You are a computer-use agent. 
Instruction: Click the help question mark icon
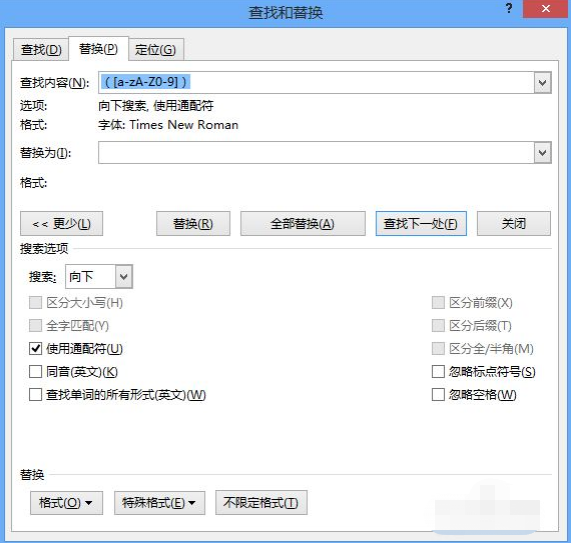(509, 8)
